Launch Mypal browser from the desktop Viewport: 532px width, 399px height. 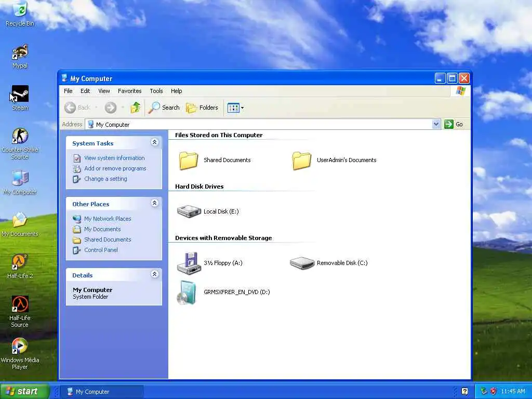tap(20, 56)
